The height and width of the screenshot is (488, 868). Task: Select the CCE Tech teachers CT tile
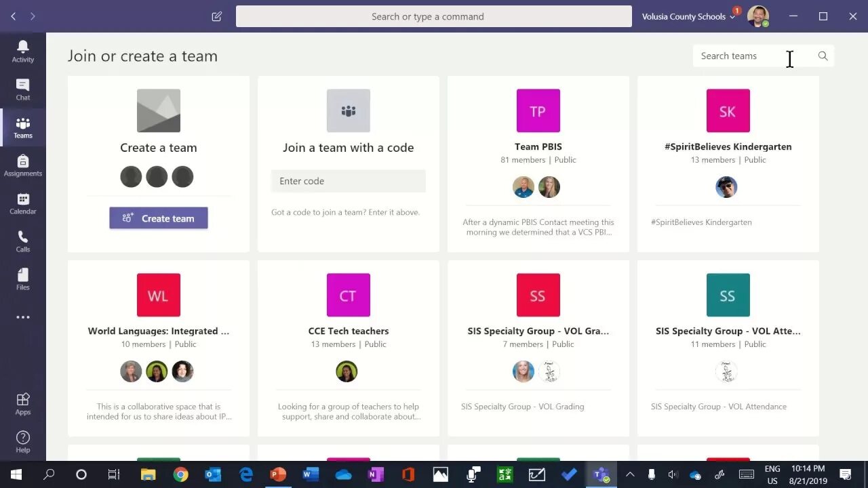pyautogui.click(x=348, y=295)
